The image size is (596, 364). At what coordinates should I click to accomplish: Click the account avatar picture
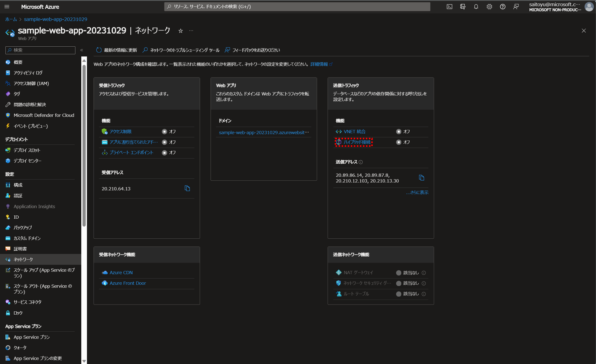(589, 6)
